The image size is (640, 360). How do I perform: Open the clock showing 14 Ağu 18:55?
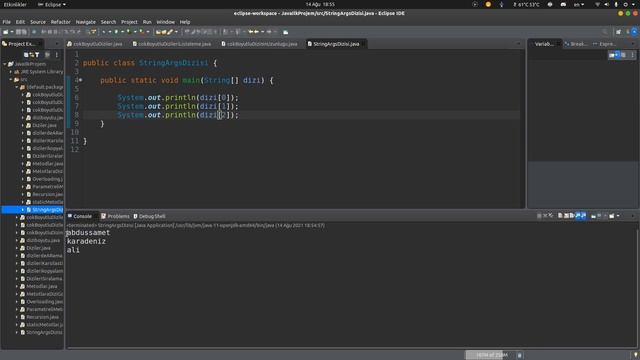pyautogui.click(x=320, y=4)
